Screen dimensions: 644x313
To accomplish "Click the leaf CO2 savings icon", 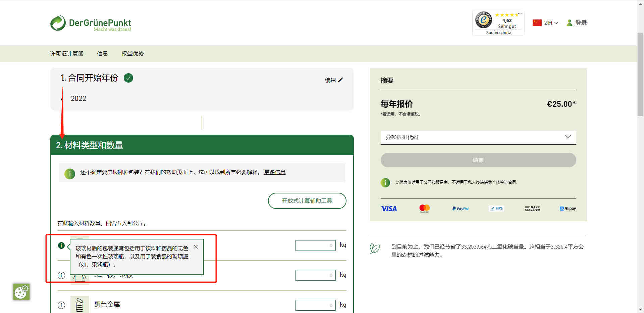I will (x=375, y=249).
